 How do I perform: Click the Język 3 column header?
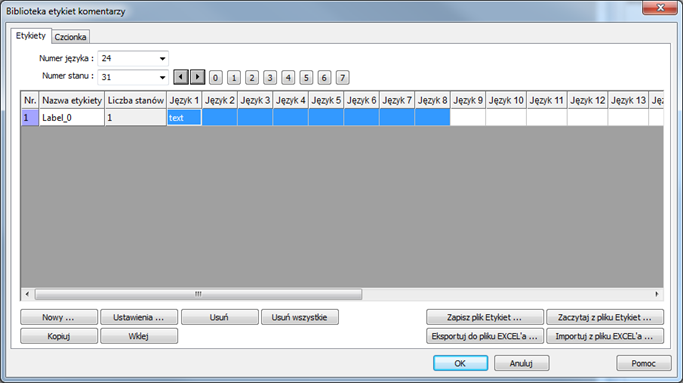point(255,100)
